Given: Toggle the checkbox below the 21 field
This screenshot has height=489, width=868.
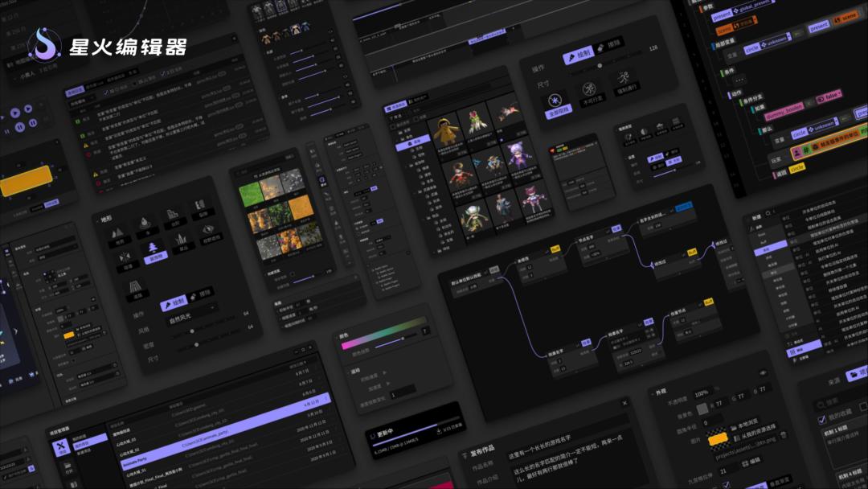Looking at the screenshot, I should (x=726, y=484).
